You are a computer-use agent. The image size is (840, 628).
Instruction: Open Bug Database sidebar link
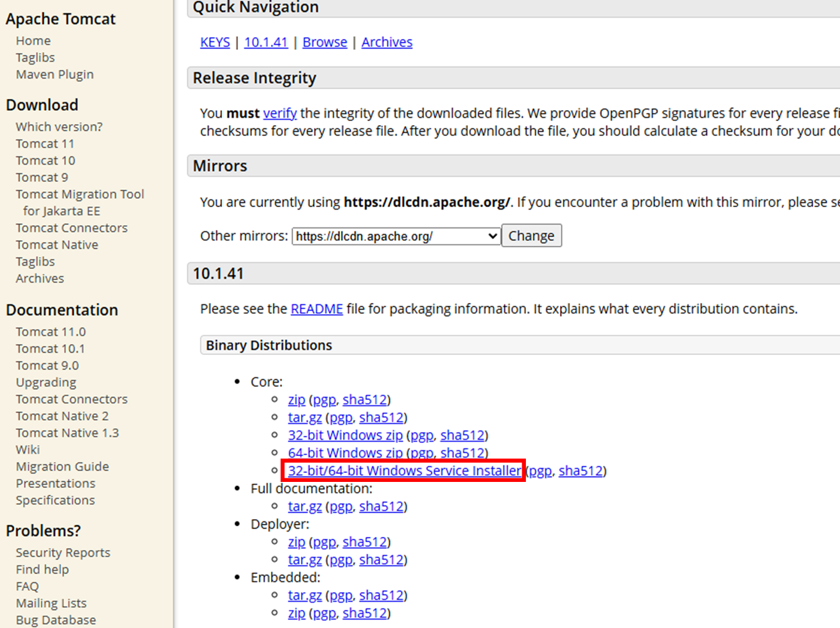click(56, 620)
